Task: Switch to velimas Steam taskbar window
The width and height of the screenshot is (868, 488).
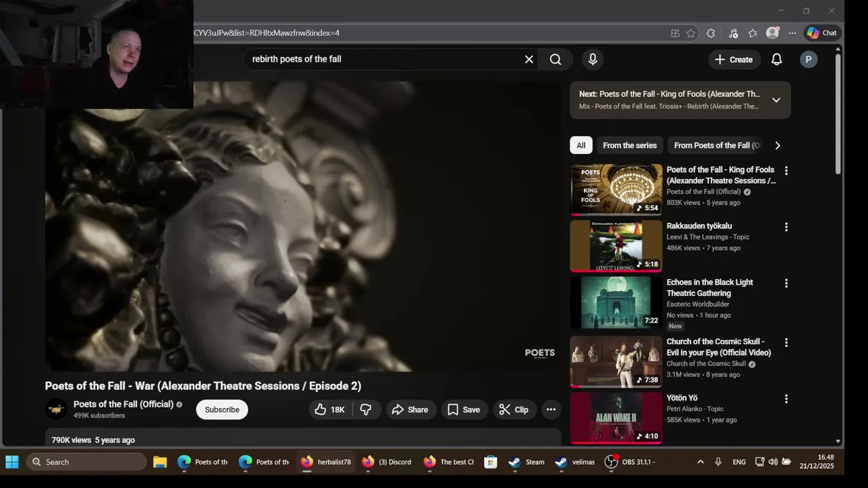Action: (x=575, y=462)
